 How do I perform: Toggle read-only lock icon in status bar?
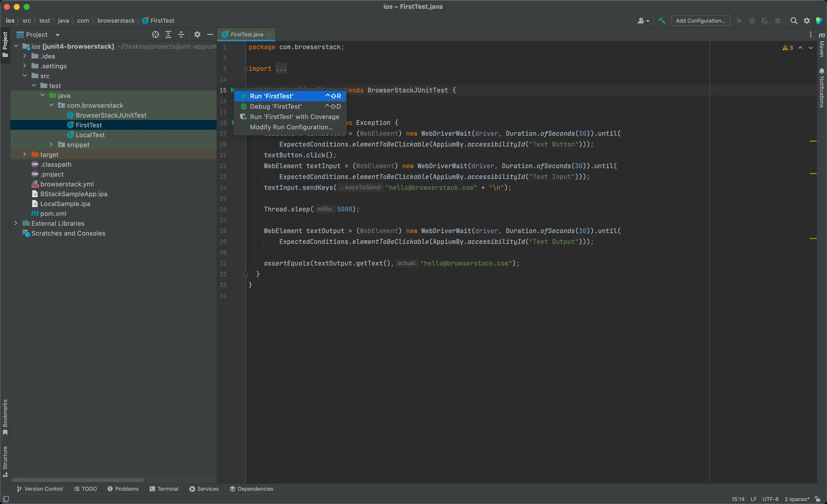(x=818, y=499)
